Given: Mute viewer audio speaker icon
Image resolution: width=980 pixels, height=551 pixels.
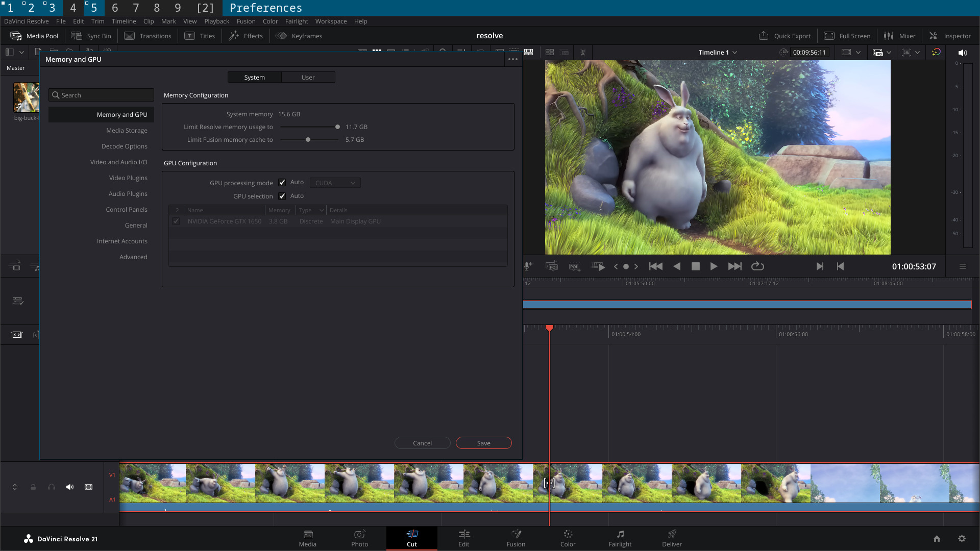Looking at the screenshot, I should point(963,53).
